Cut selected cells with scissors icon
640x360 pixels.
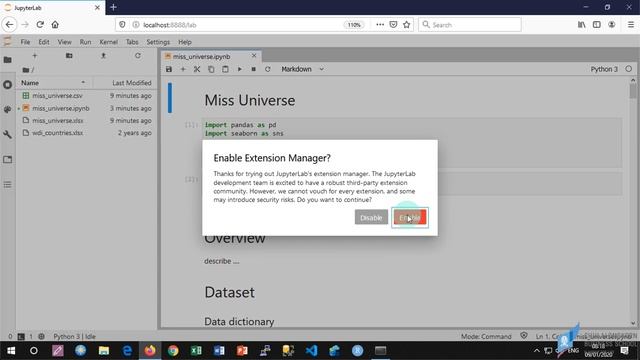[197, 69]
